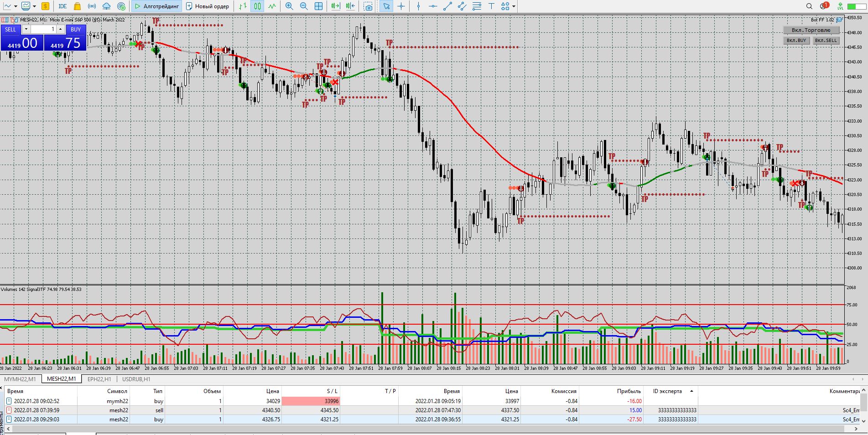This screenshot has width=868, height=435.
Task: Click the red S/L cell 33996
Action: click(311, 401)
